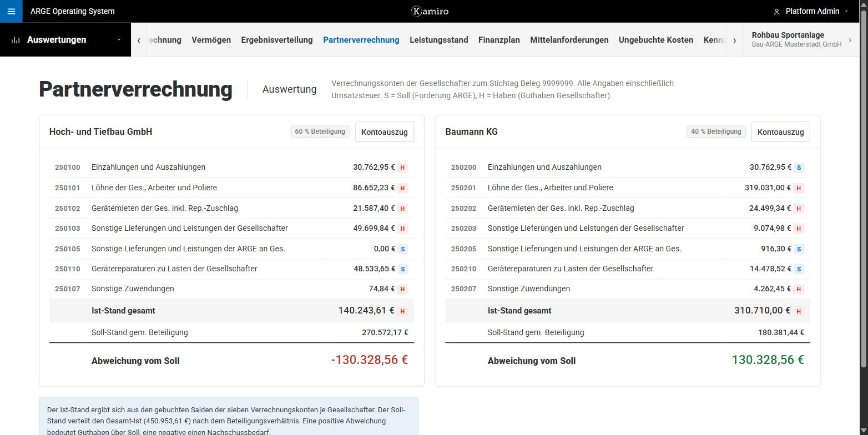Click account number 250107
Image resolution: width=868 pixels, height=435 pixels.
pos(68,289)
